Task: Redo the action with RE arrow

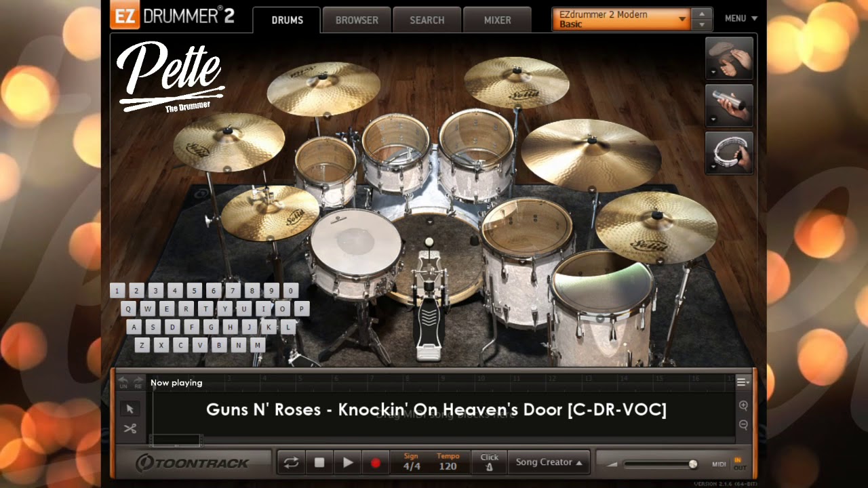Action: (138, 382)
